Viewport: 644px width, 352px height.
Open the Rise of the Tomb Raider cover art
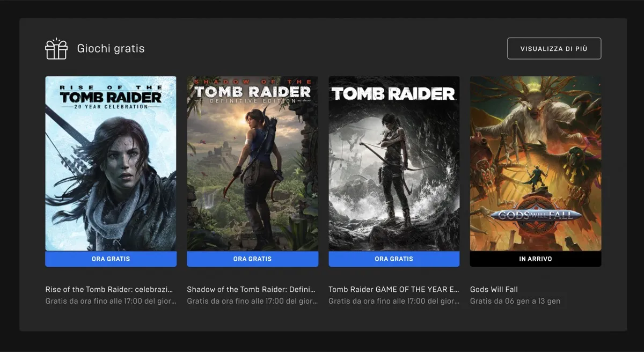pos(111,164)
